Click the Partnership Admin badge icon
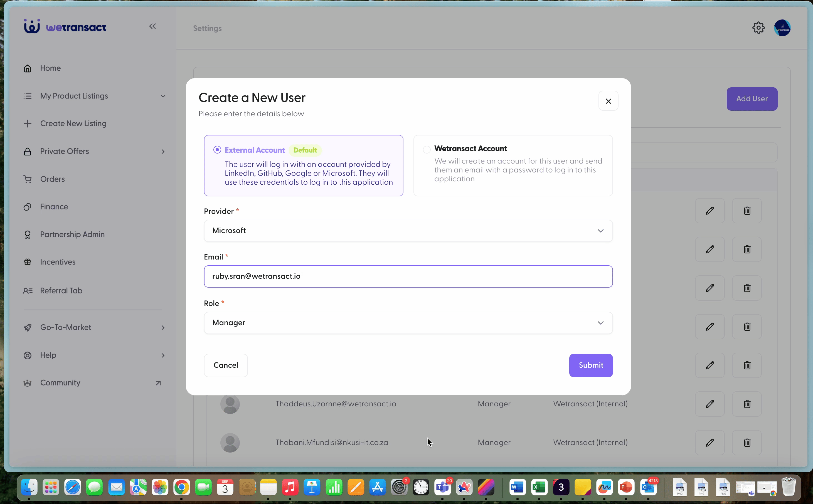Screen dimensions: 813x504 pos(28,235)
